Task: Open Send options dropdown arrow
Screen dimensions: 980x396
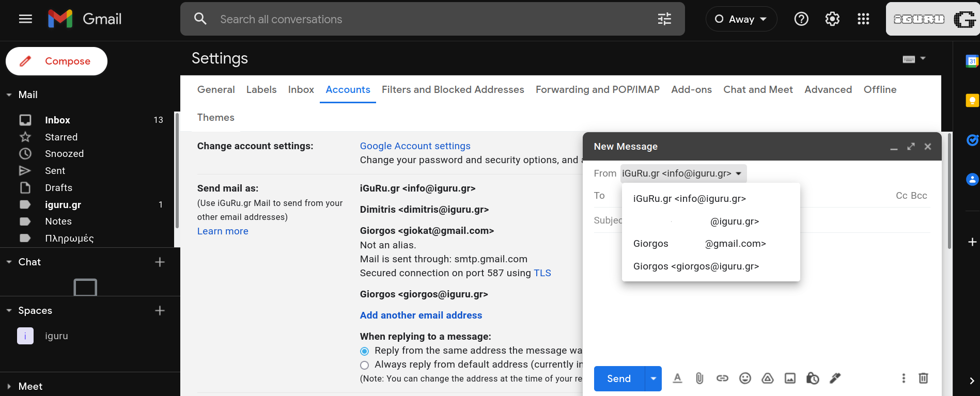Action: click(654, 378)
